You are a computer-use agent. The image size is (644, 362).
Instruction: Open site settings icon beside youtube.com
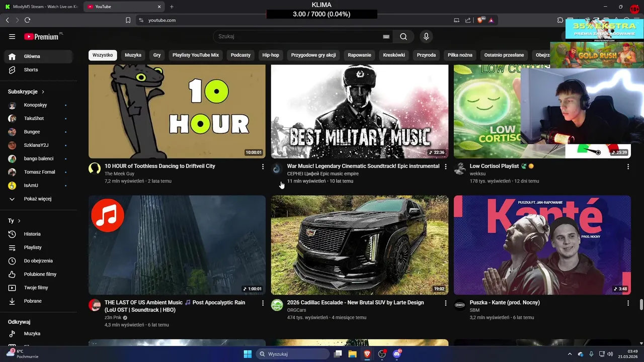point(141,20)
